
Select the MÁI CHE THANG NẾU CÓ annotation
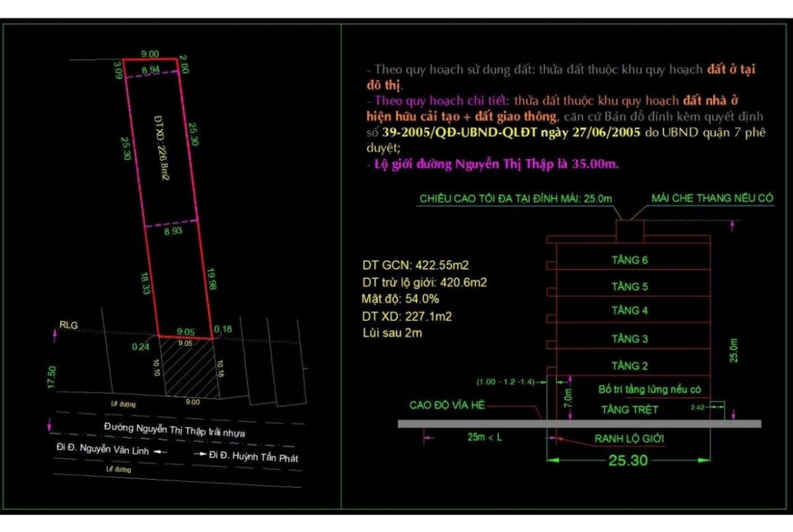[x=712, y=198]
